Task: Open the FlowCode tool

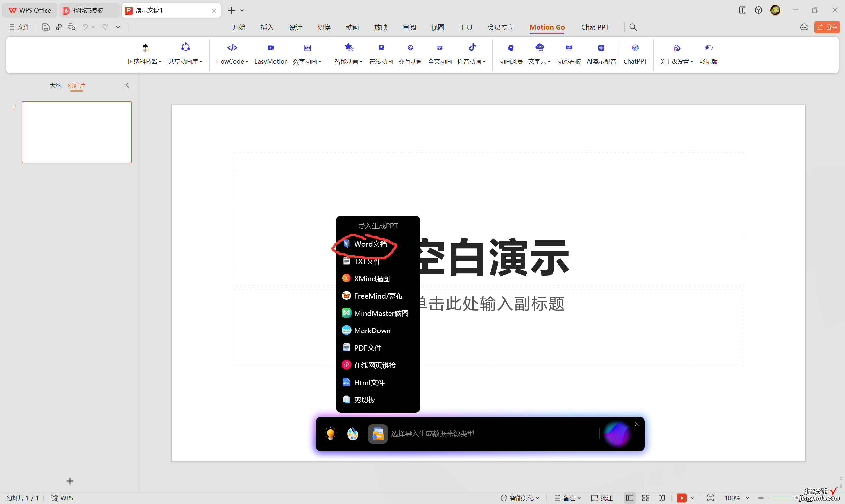Action: pos(232,54)
